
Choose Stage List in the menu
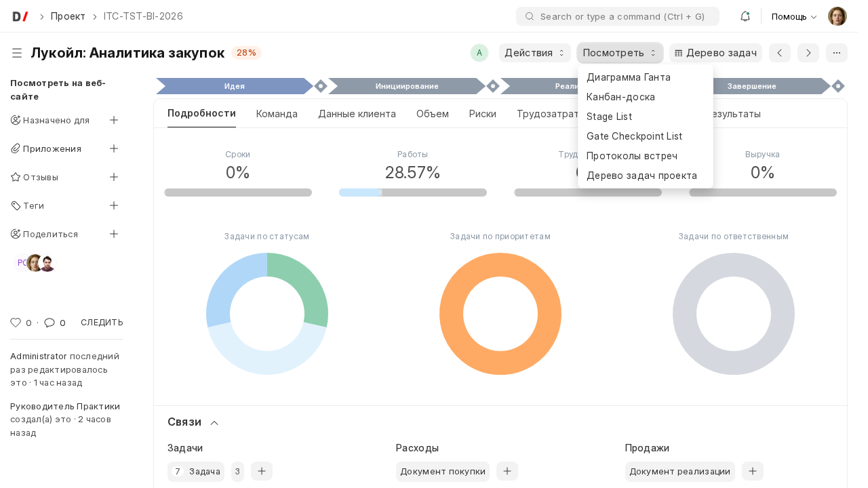tap(646, 117)
